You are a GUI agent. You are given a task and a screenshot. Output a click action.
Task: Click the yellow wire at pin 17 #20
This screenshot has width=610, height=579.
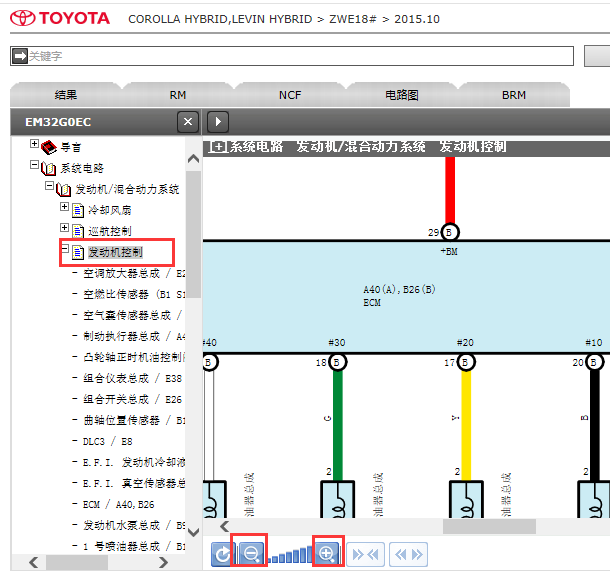[x=466, y=425]
